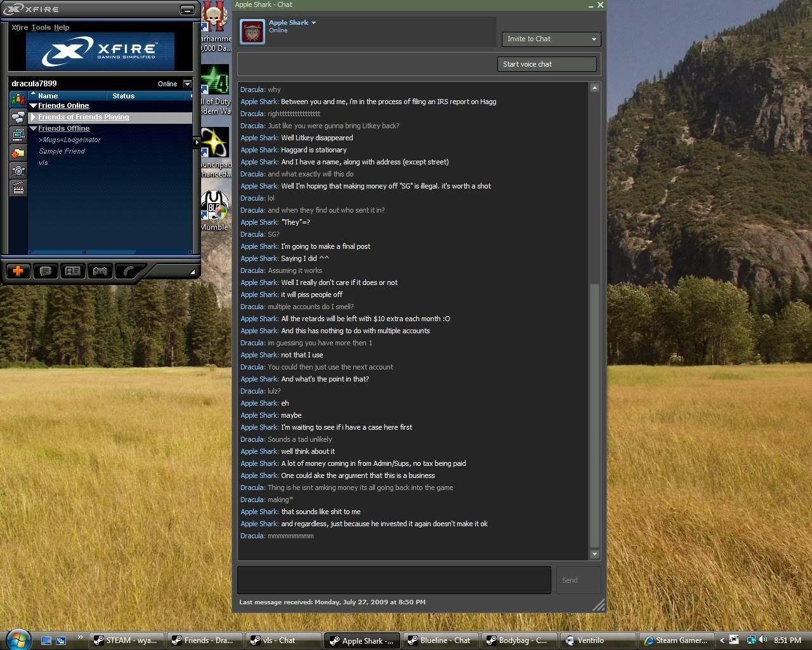Open the chat rooms speech-bubble tab

click(18, 117)
